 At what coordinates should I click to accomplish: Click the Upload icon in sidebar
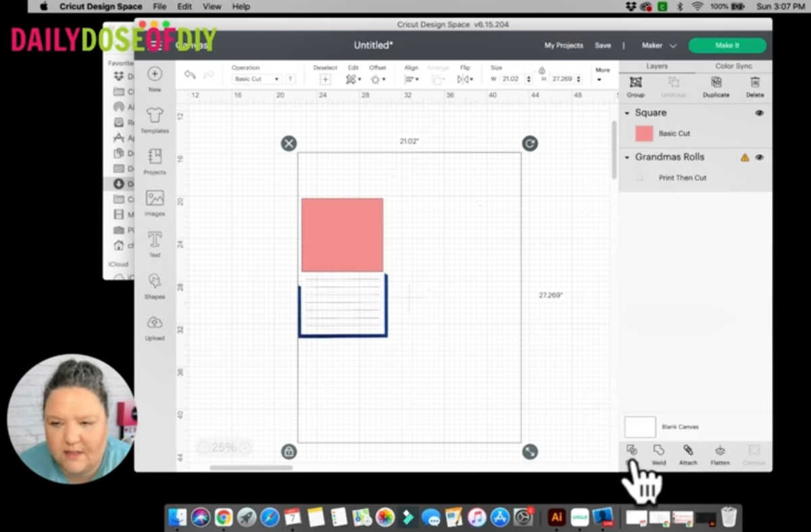(155, 327)
